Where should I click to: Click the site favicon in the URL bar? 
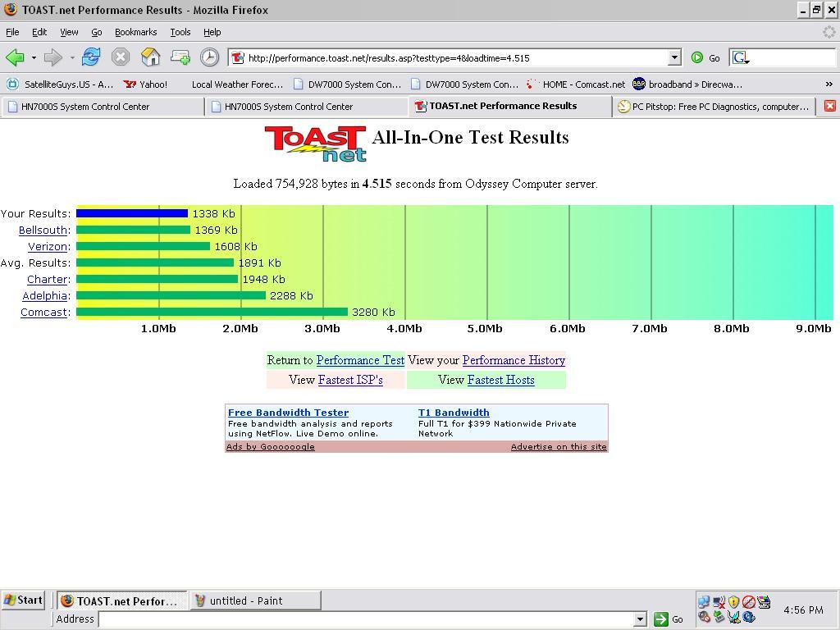pyautogui.click(x=238, y=58)
